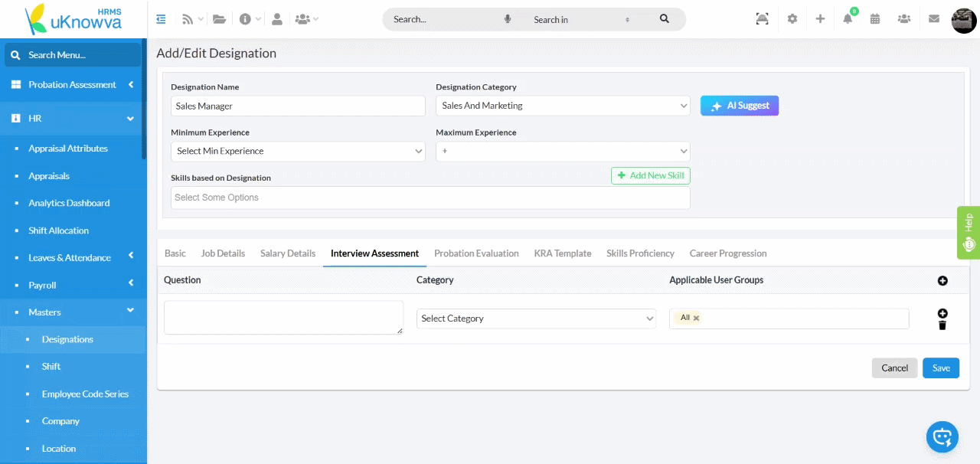Open the user avatar profile menu

coord(964,21)
